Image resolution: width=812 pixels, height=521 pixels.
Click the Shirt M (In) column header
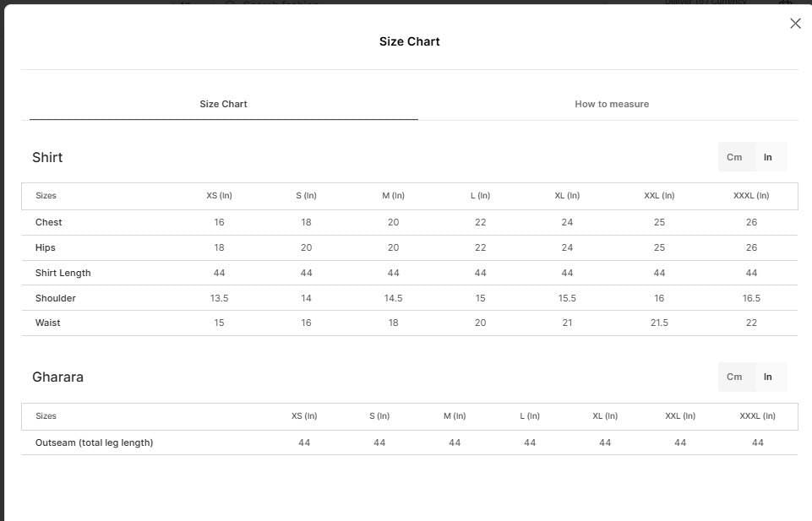point(393,196)
